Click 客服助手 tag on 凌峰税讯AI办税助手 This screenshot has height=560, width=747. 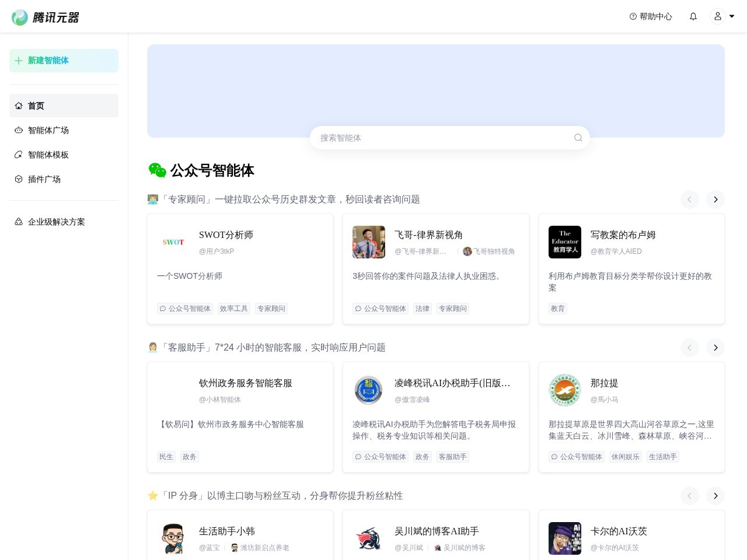[x=453, y=457]
